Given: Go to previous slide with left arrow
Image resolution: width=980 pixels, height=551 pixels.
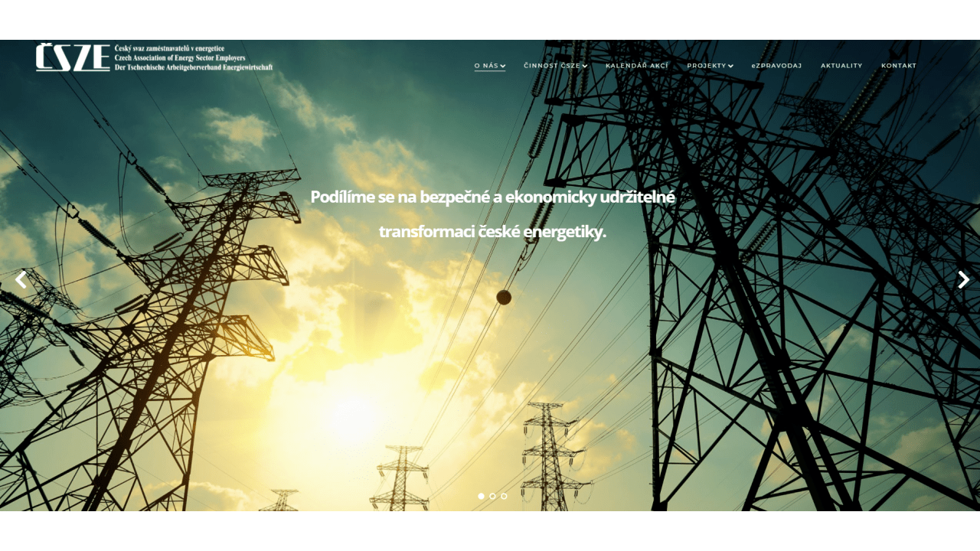Looking at the screenshot, I should pyautogui.click(x=21, y=280).
